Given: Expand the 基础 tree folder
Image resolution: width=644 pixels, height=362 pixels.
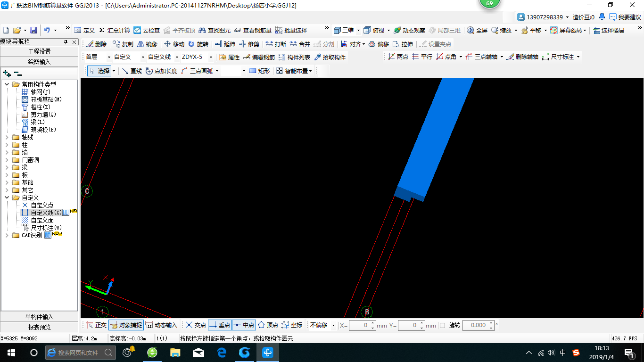Looking at the screenshot, I should (7, 182).
